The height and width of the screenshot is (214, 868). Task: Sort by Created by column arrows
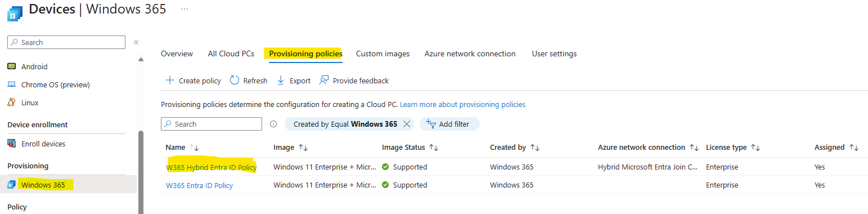coord(534,148)
